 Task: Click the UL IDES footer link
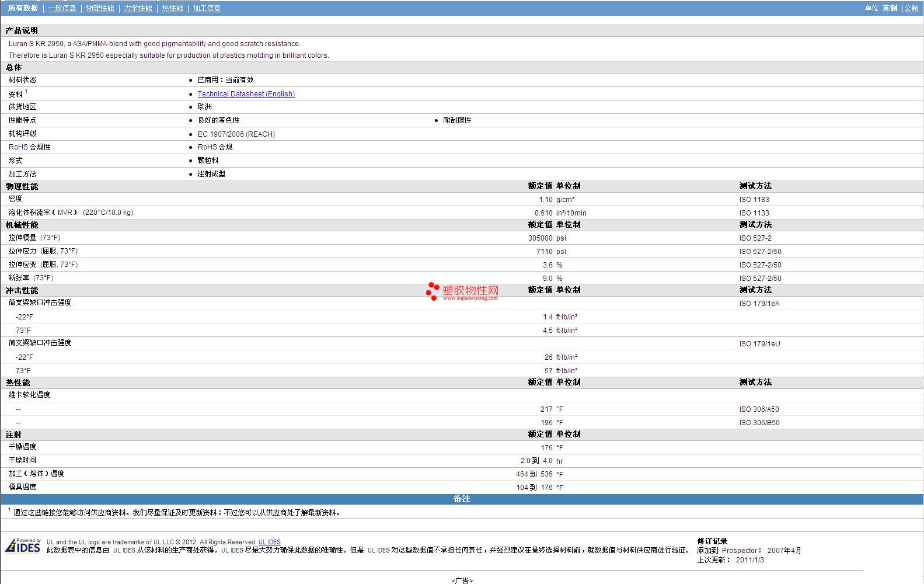coord(269,542)
